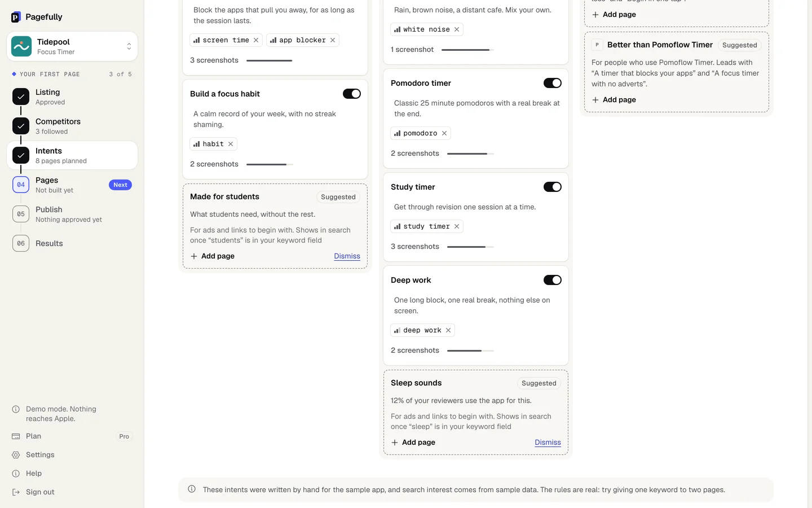Click the Pagefully logo icon
The image size is (812, 508).
(16, 17)
